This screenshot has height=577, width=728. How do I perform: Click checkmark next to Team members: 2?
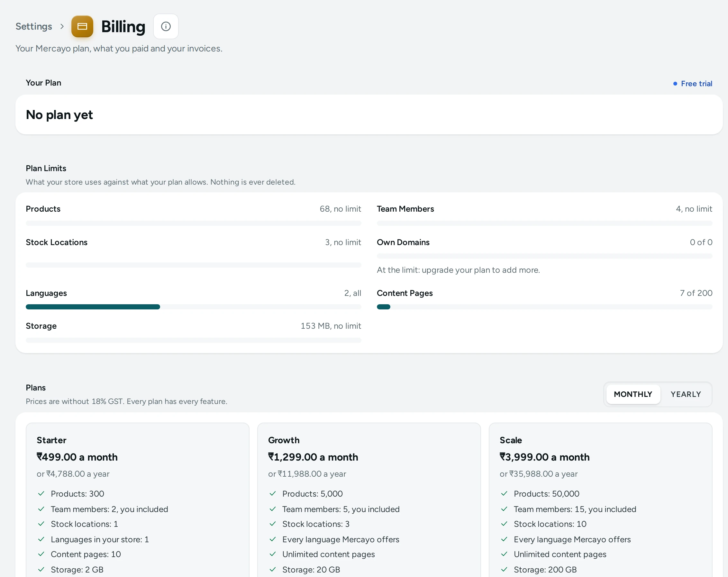coord(41,509)
